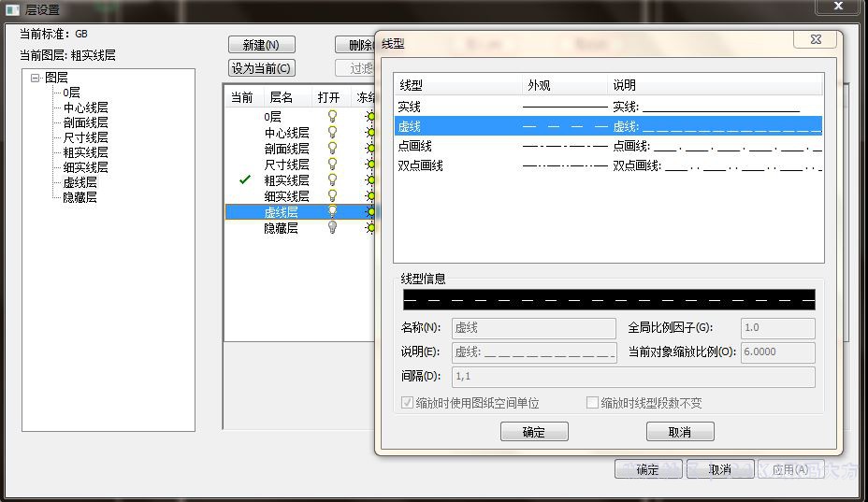Select 剖面线层 in the layer tree
Image resolution: width=868 pixels, height=502 pixels.
(85, 122)
